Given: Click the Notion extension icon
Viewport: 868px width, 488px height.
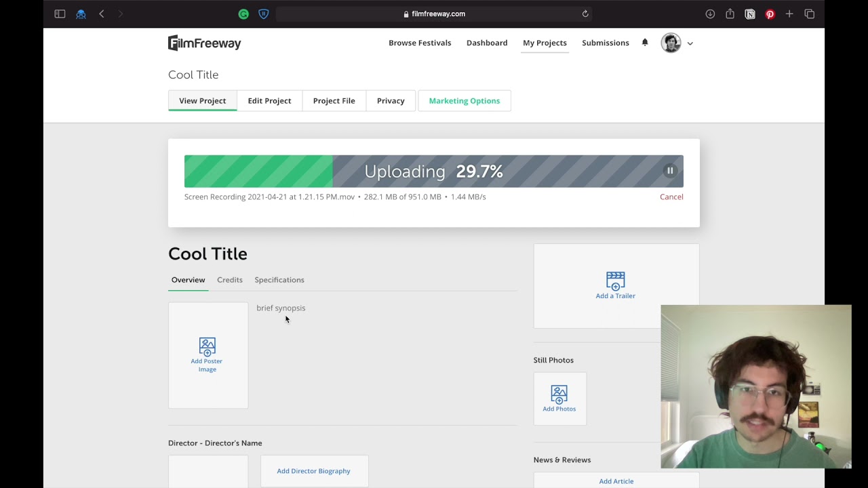Looking at the screenshot, I should tap(750, 14).
